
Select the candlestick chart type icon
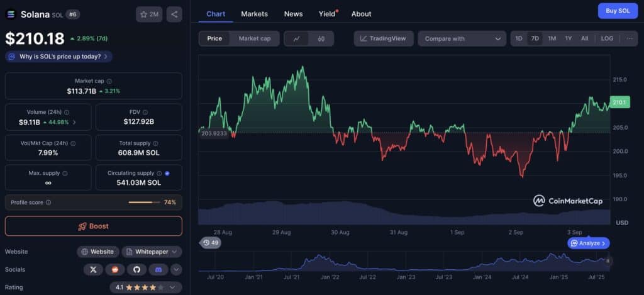point(321,38)
